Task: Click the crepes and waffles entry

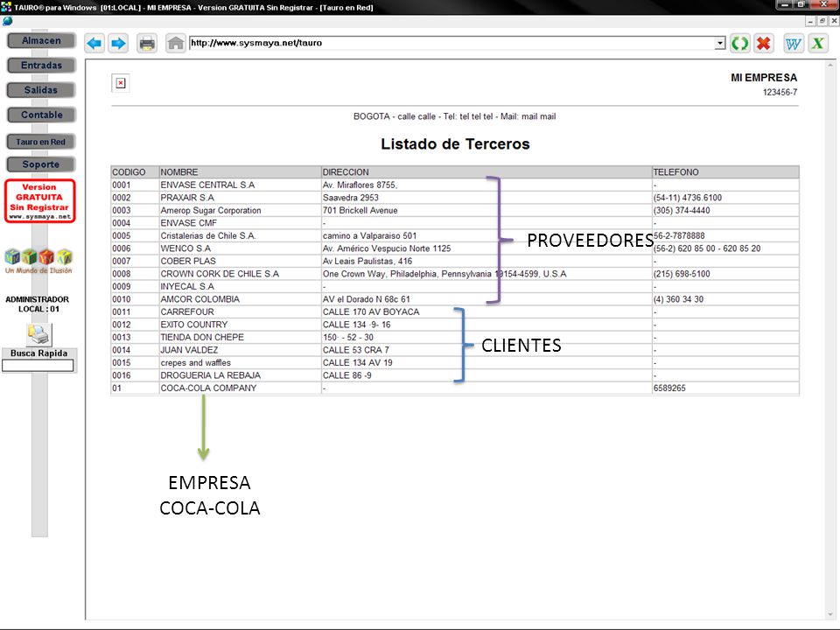Action: (195, 362)
